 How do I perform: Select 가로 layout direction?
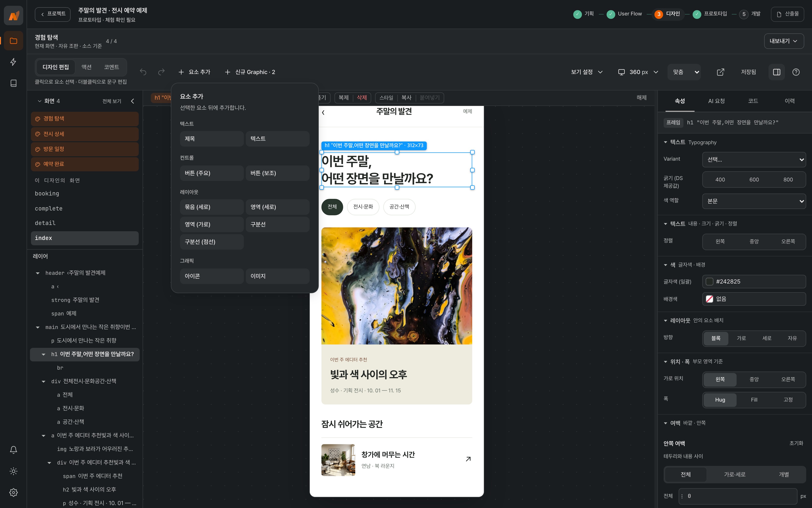coord(741,338)
